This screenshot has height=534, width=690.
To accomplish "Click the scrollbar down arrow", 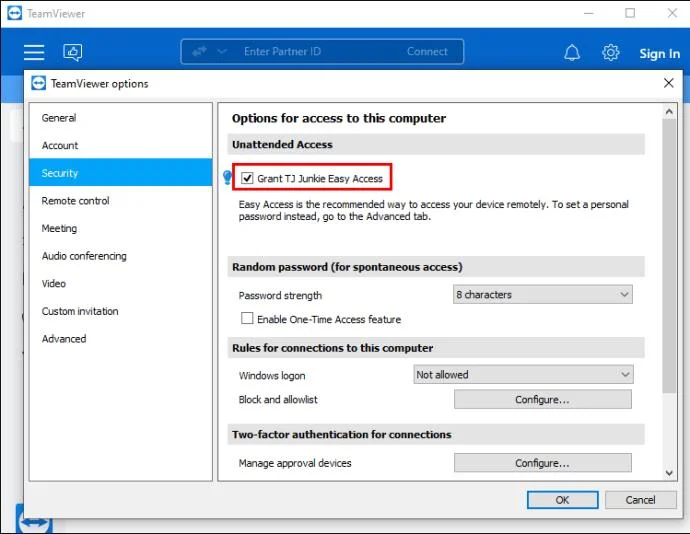I will [669, 473].
